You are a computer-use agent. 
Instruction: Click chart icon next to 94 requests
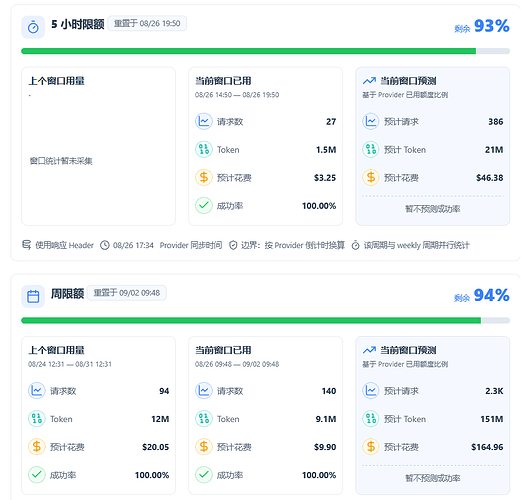37,391
